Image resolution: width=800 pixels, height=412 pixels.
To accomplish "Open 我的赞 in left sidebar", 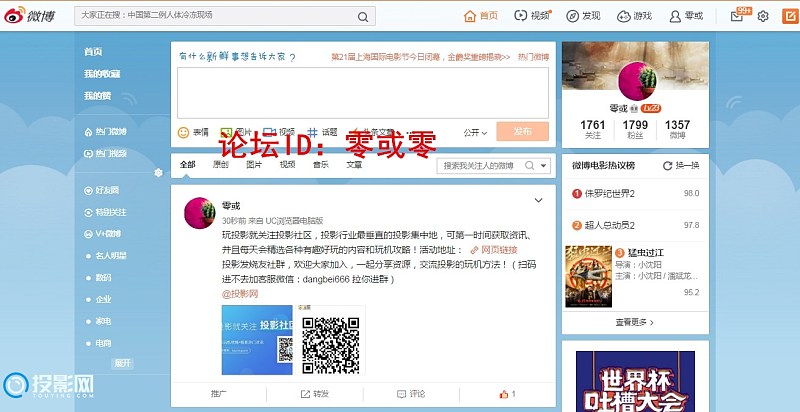I will pyautogui.click(x=97, y=96).
